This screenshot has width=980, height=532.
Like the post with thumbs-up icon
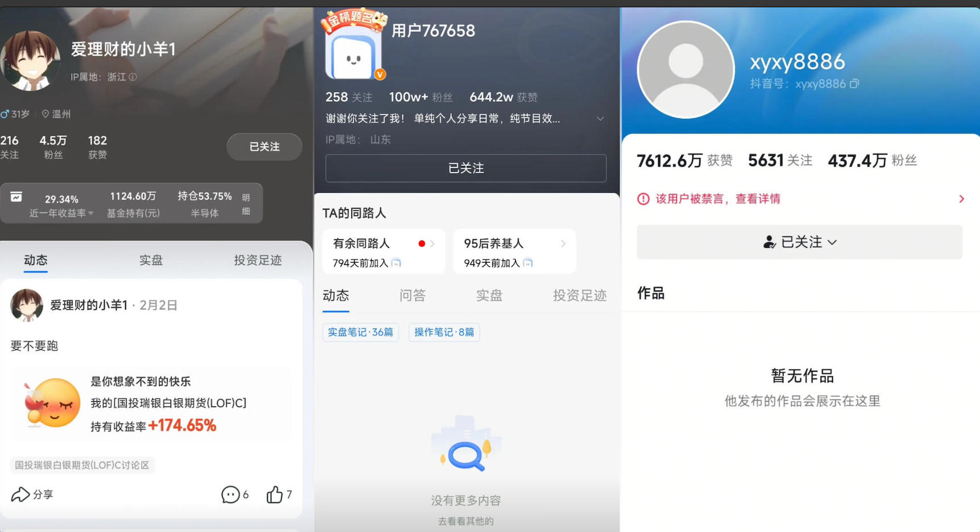pyautogui.click(x=275, y=494)
